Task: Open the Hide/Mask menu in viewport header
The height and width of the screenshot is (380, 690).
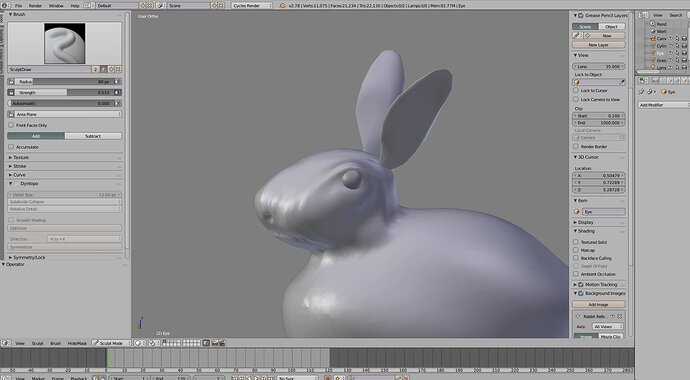Action: click(x=77, y=343)
